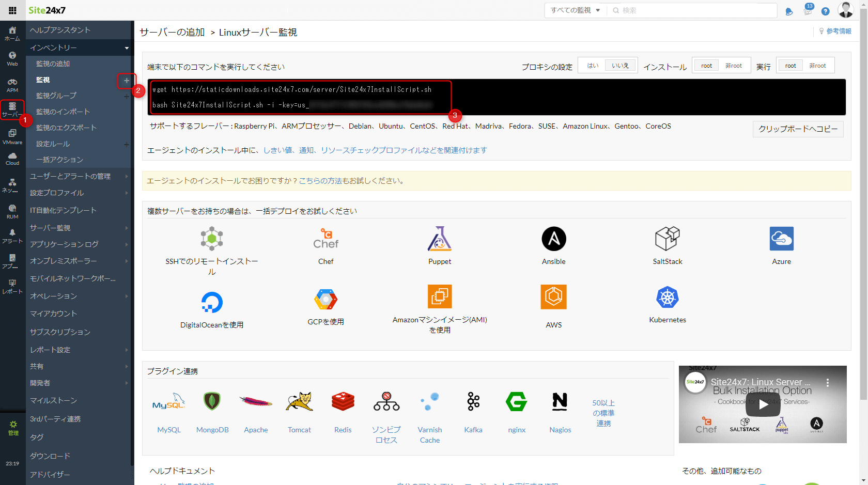Image resolution: width=868 pixels, height=485 pixels.
Task: Open the すべての監視 dropdown
Action: click(x=575, y=10)
